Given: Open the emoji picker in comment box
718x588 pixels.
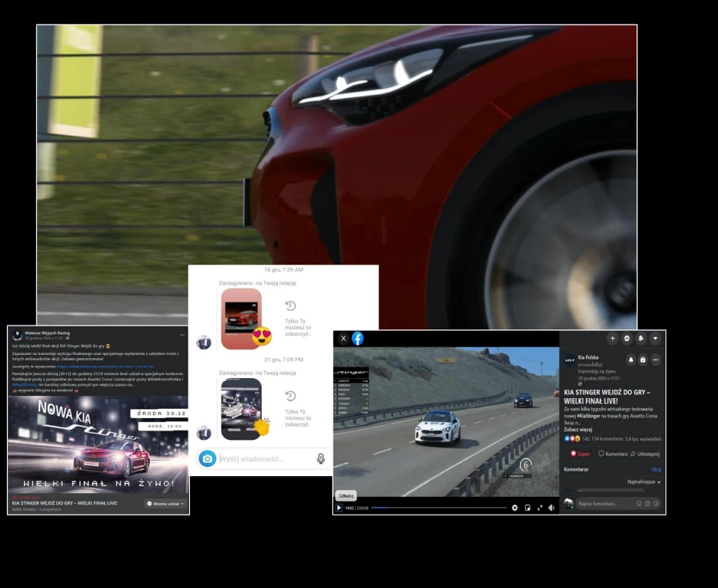Looking at the screenshot, I should coord(639,504).
